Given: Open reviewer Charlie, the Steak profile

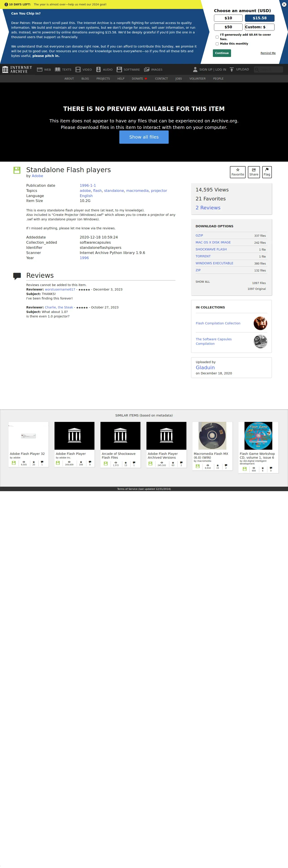Looking at the screenshot, I should click(59, 307).
